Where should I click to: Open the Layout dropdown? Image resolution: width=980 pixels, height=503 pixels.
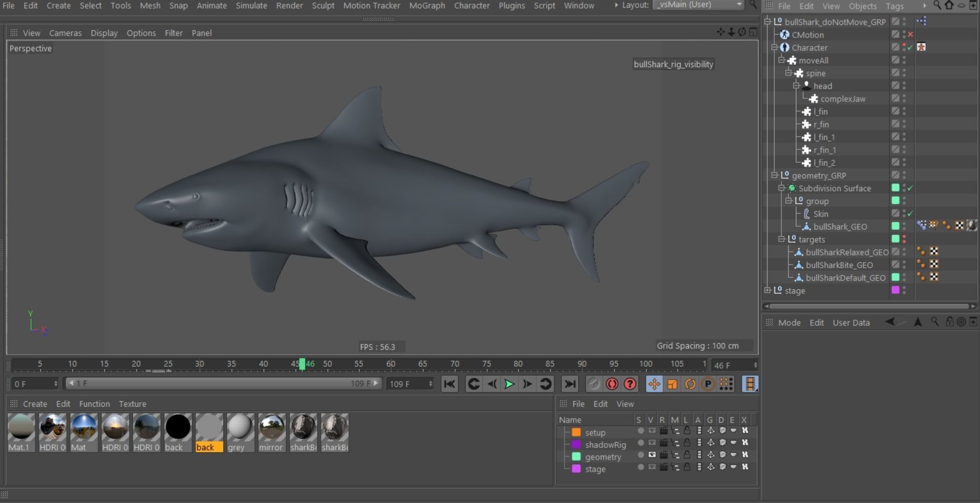point(699,5)
